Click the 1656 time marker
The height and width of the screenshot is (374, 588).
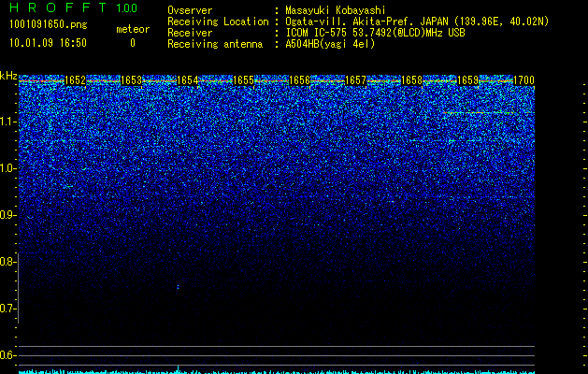pyautogui.click(x=300, y=80)
